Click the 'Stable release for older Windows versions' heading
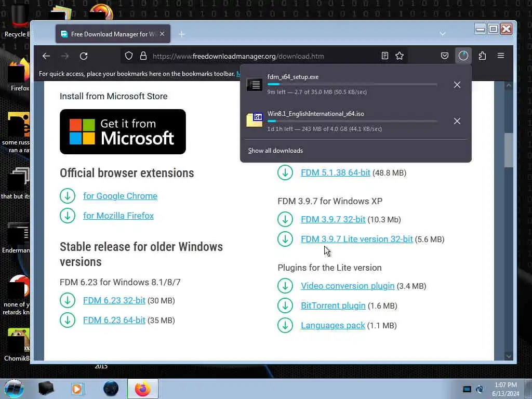This screenshot has height=399, width=532. coord(141,254)
